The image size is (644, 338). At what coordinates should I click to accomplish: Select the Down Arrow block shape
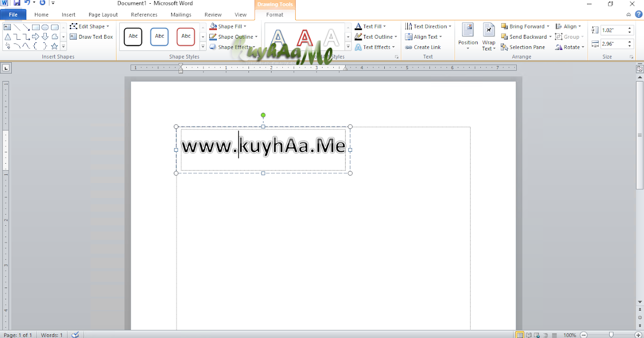coord(45,36)
